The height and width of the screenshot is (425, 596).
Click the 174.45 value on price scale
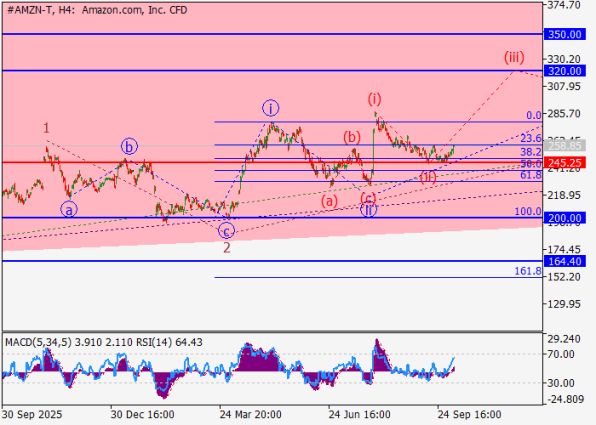point(564,250)
